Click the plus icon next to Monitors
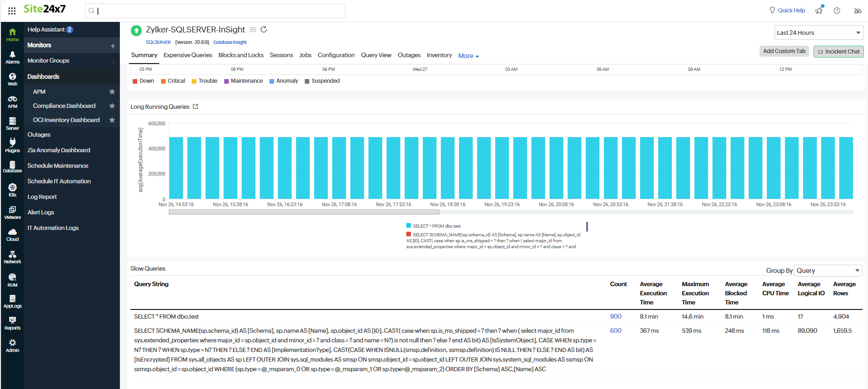Viewport: 868px width, 389px height. click(113, 46)
